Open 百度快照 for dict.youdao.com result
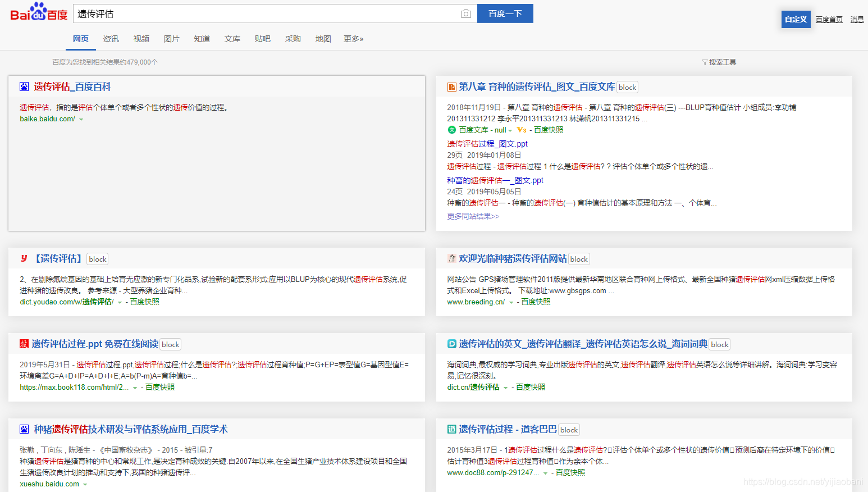This screenshot has height=492, width=868. (x=145, y=302)
